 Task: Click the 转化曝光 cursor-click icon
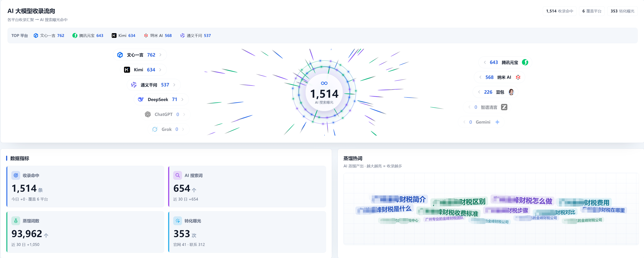pyautogui.click(x=178, y=221)
